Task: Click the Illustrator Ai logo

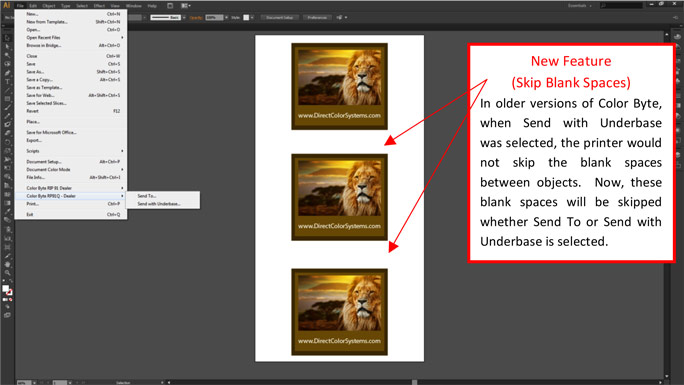Action: 7,6
